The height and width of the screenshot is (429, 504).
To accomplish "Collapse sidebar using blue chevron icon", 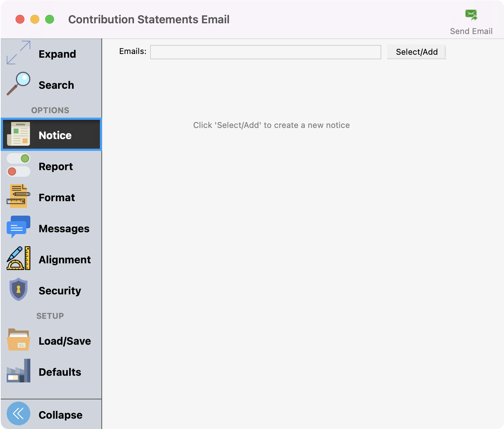I will (x=19, y=413).
